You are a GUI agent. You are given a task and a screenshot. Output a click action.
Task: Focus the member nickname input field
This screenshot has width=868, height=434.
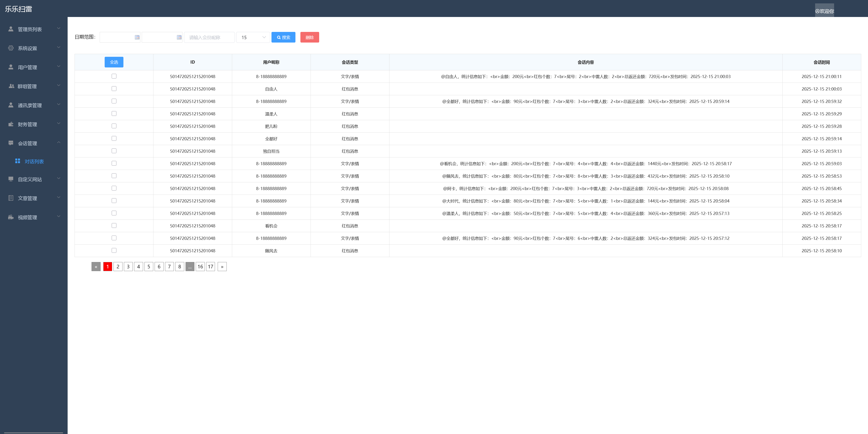click(209, 37)
